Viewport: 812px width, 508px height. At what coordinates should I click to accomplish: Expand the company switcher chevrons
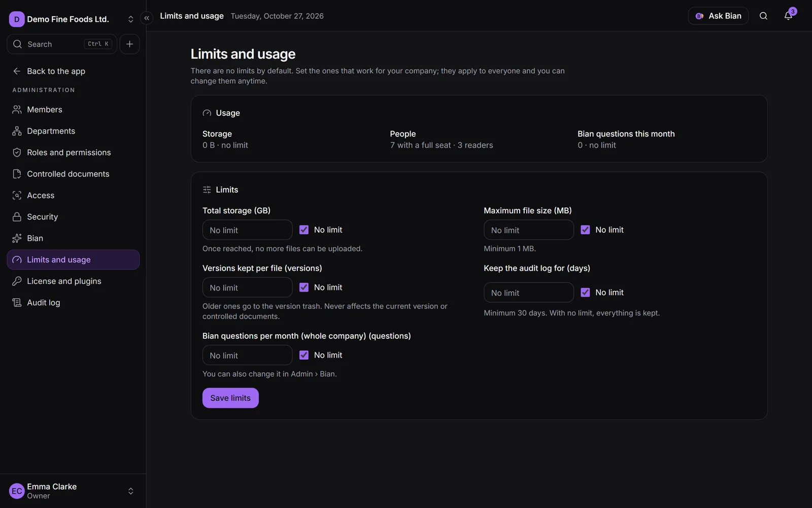click(130, 19)
